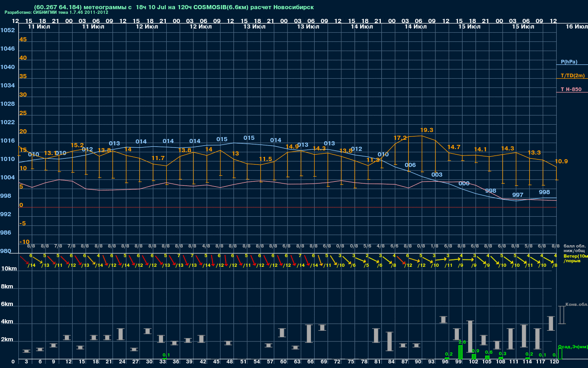
Task: Click the developer credit line СИБНИГМИ тема 1.7.46
Action: click(x=57, y=12)
